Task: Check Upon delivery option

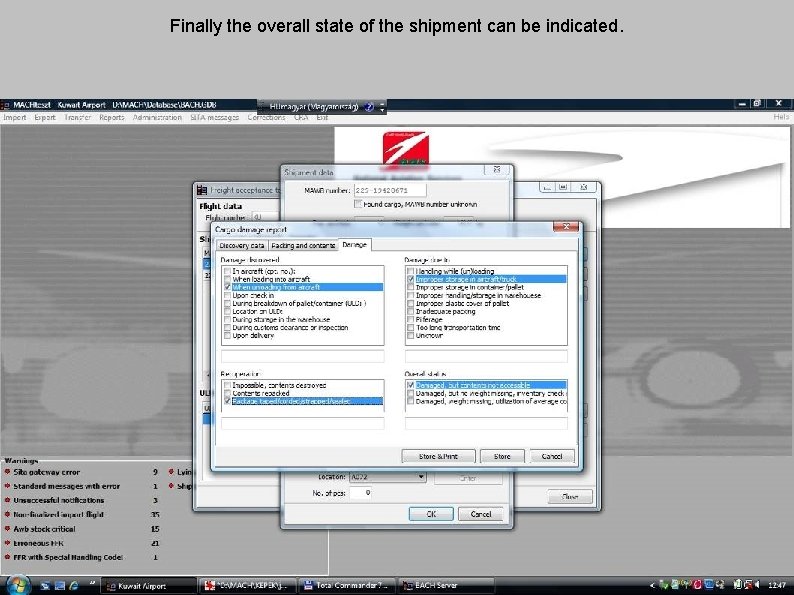Action: tap(227, 336)
